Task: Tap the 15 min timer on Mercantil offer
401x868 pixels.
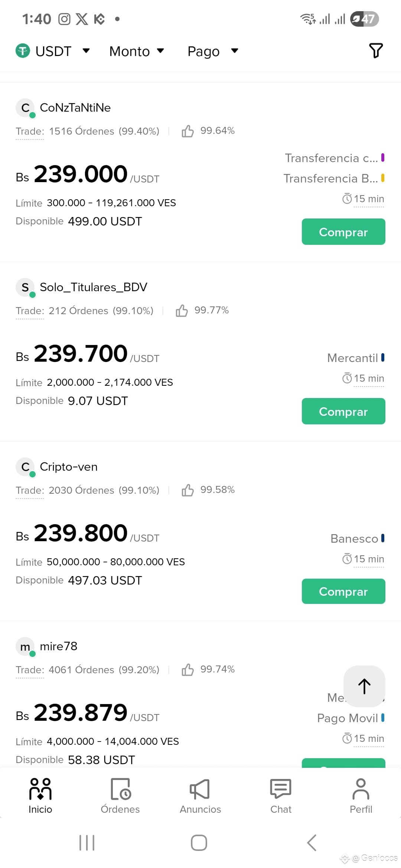Action: [363, 378]
